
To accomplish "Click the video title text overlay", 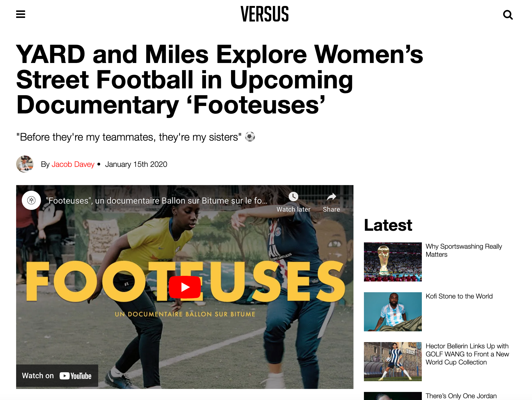I will pos(156,201).
